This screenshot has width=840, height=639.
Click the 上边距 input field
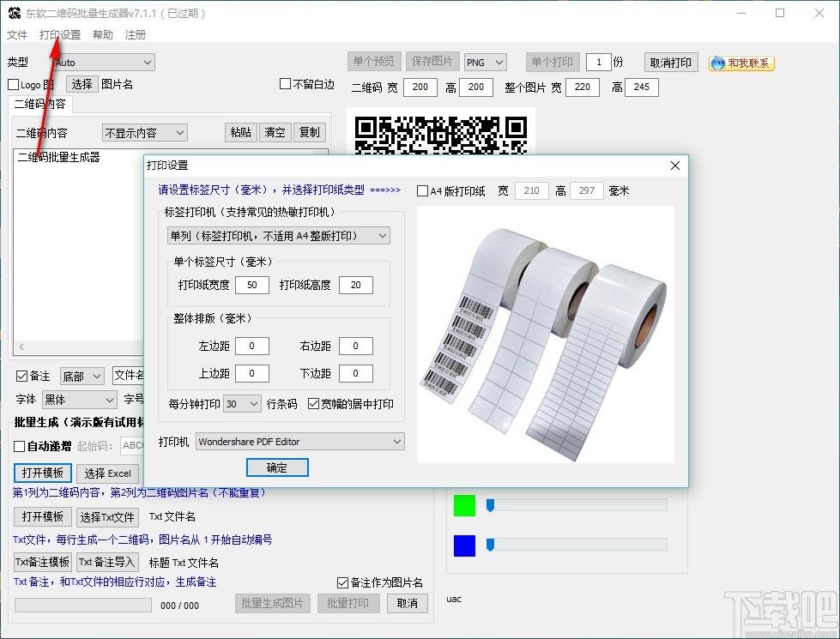[251, 373]
